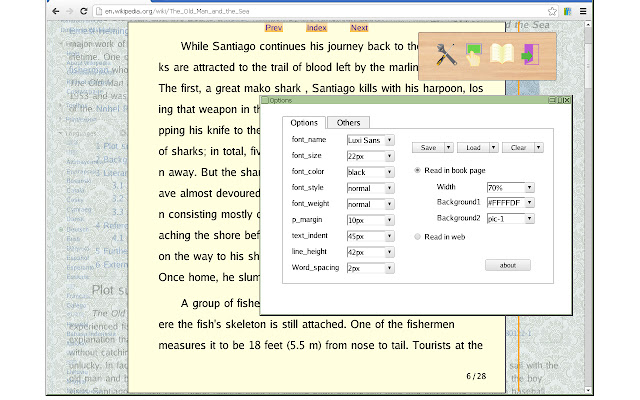Open the font_color dropdown arrow

pos(389,172)
